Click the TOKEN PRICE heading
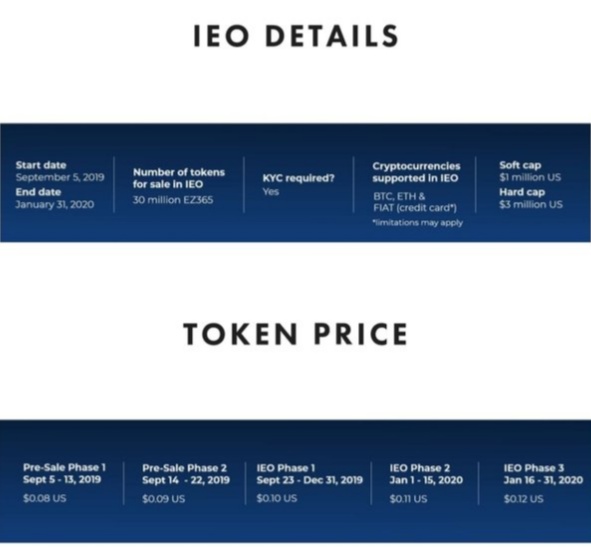591x547 pixels. click(x=296, y=334)
